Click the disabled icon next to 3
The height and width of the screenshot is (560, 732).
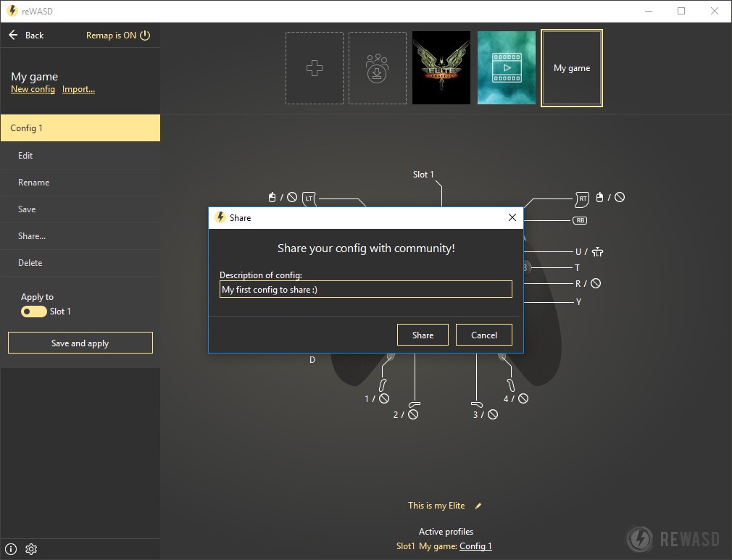point(493,414)
